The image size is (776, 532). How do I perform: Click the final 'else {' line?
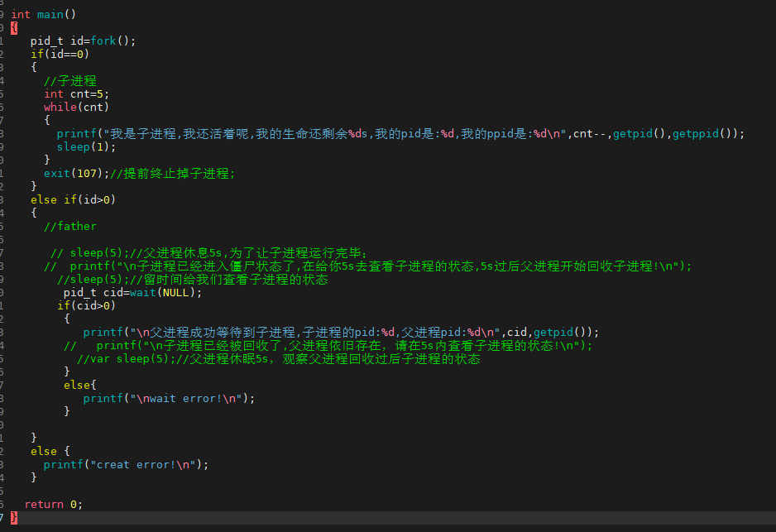pos(50,452)
